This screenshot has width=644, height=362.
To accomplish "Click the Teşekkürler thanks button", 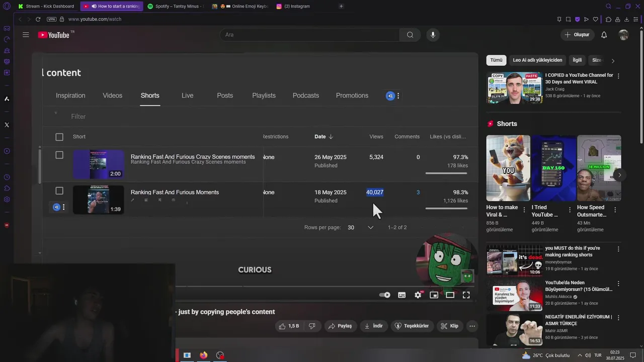I will [412, 326].
